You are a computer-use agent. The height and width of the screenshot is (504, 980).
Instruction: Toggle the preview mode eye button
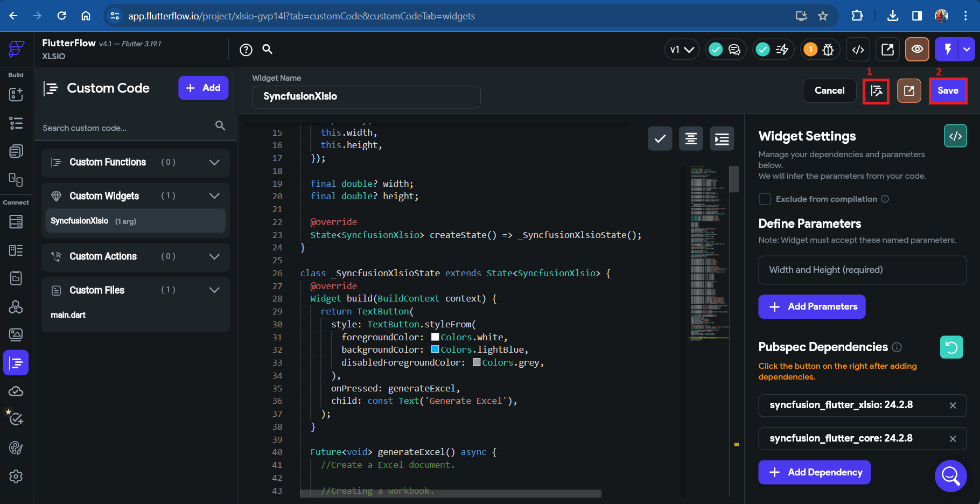click(918, 50)
